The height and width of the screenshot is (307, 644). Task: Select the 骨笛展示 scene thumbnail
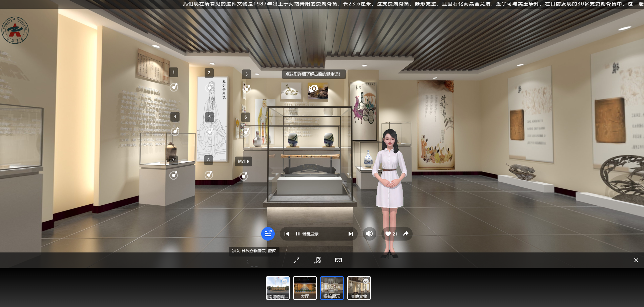coord(332,288)
